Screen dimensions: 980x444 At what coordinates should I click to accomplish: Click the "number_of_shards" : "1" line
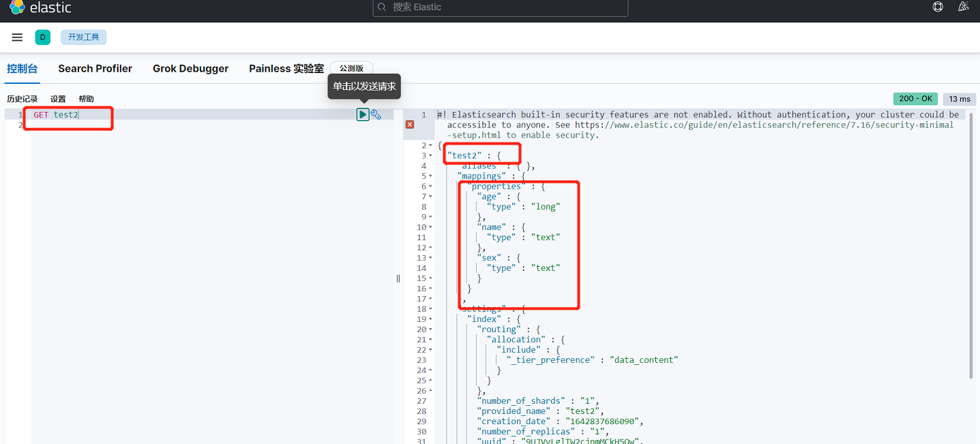click(x=538, y=401)
